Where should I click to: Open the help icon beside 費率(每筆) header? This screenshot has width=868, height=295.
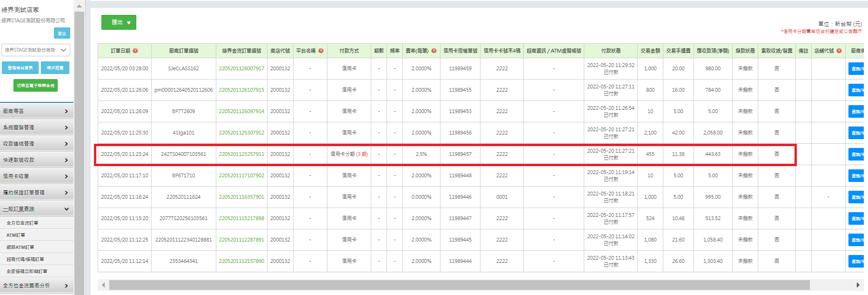point(434,51)
